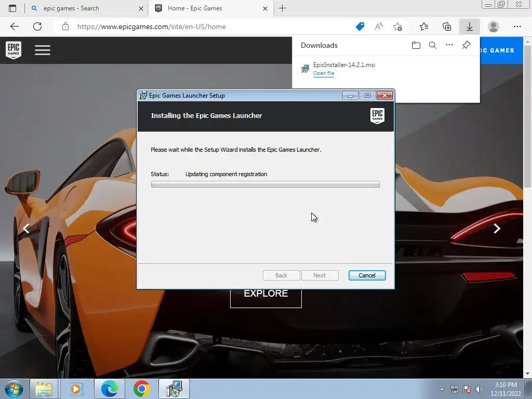The height and width of the screenshot is (399, 532).
Task: Open tab actions menu icon
Action: coord(12,8)
